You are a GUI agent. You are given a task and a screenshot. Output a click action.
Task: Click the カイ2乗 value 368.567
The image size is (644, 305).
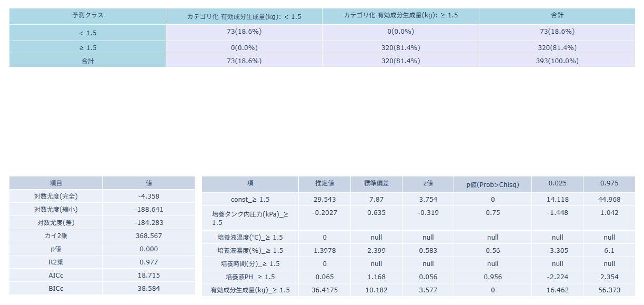[x=148, y=236]
